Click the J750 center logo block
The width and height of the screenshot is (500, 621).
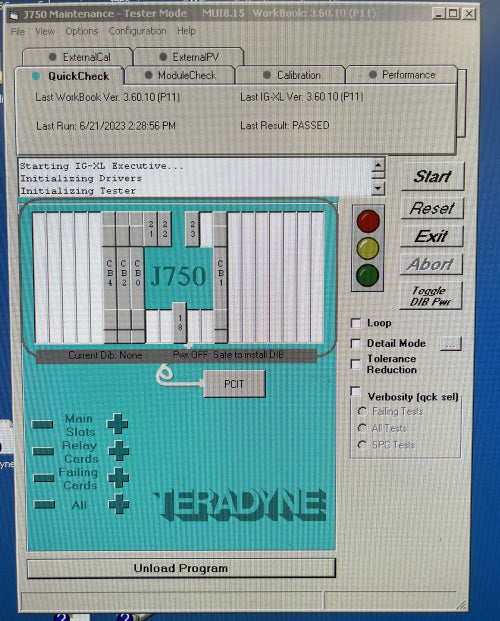coord(179,276)
